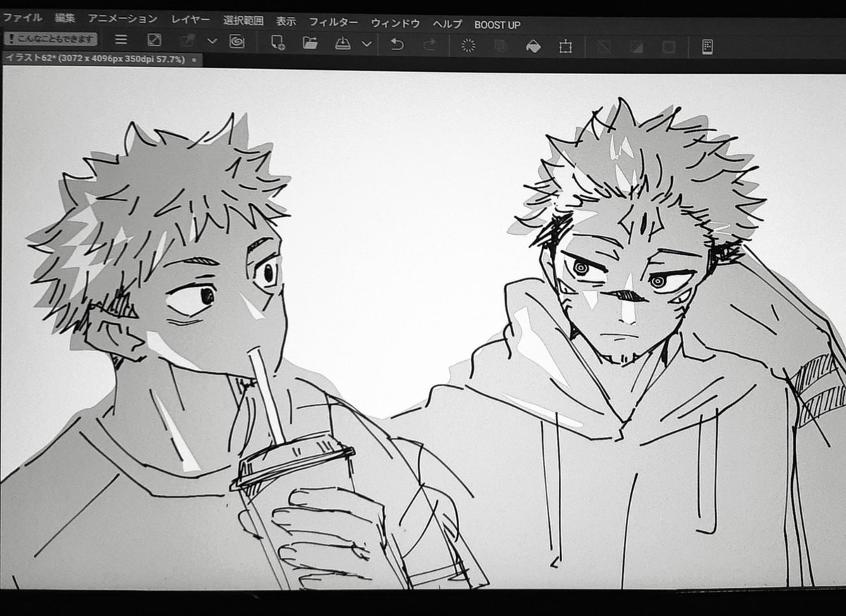This screenshot has height=616, width=846.
Task: Open Clip Studio via the swirl icon
Action: (237, 42)
